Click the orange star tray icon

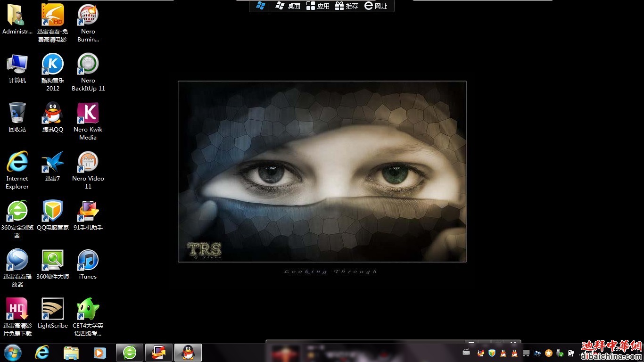[x=549, y=353]
